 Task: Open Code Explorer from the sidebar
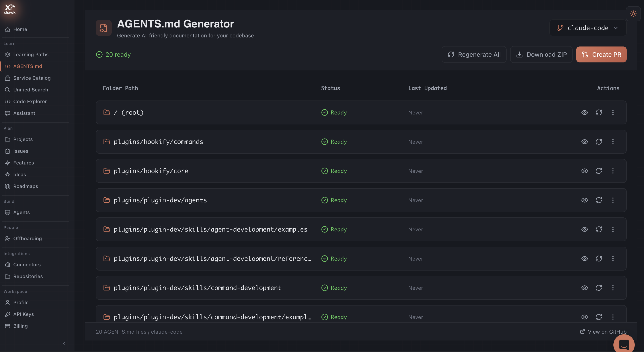click(x=30, y=101)
